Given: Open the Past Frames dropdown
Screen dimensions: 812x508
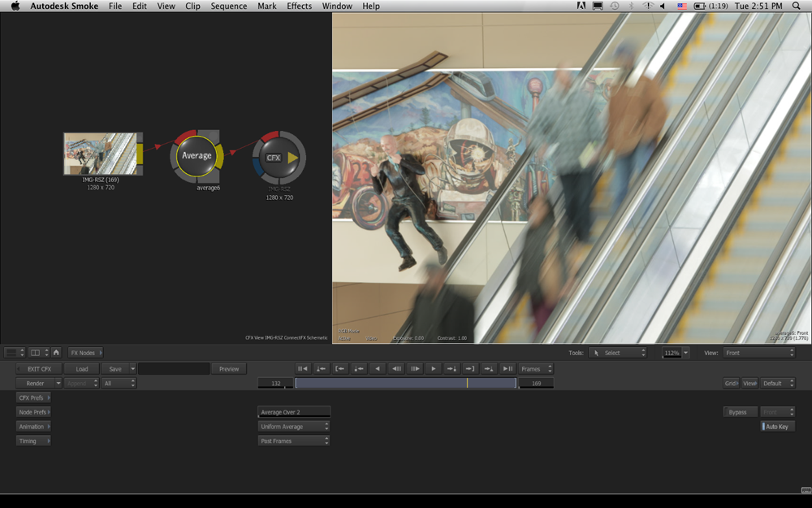Looking at the screenshot, I should coord(293,441).
